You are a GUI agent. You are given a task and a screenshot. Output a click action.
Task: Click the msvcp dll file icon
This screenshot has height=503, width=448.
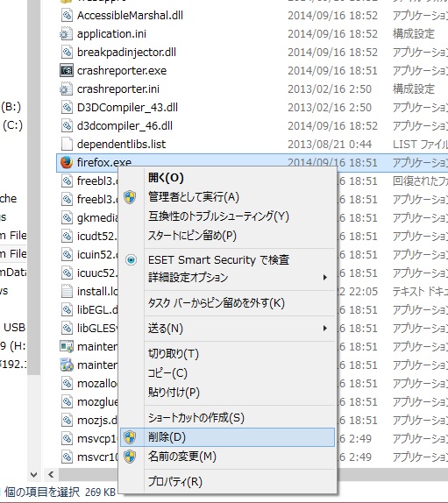coord(67,438)
